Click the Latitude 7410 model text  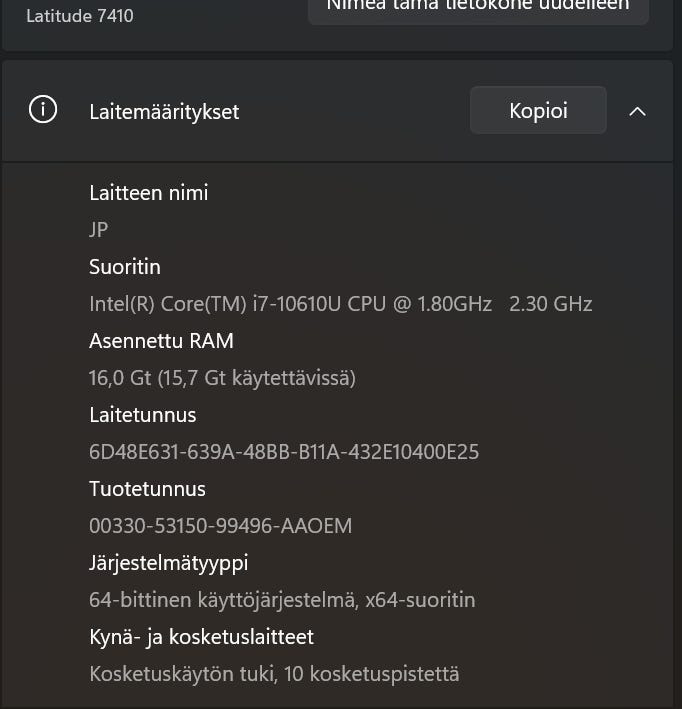pyautogui.click(x=80, y=16)
